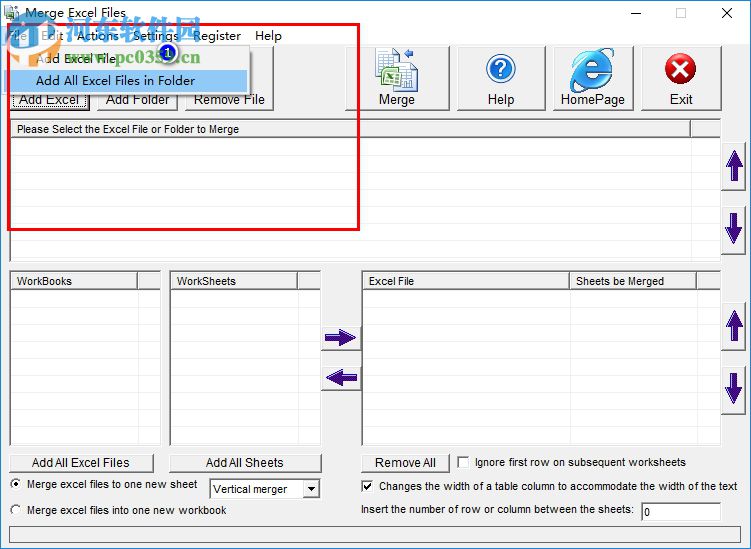Click the Excel File column header
The image size is (751, 549).
466,281
